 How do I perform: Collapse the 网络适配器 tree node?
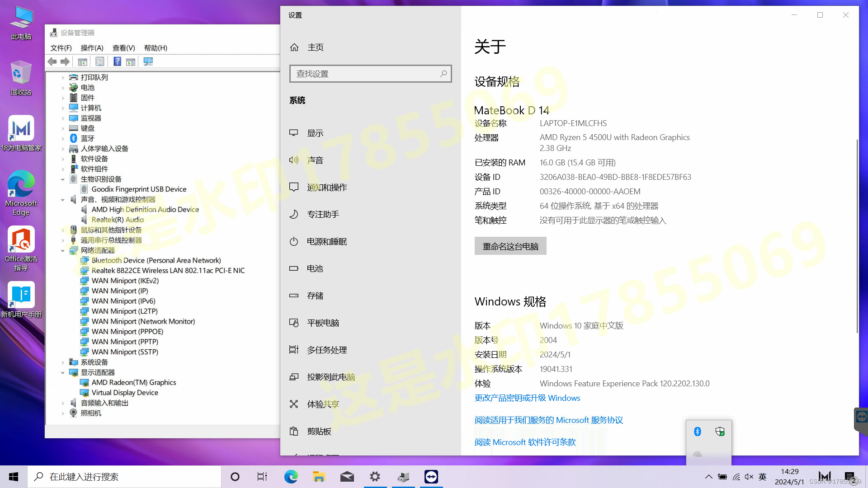pos(63,250)
